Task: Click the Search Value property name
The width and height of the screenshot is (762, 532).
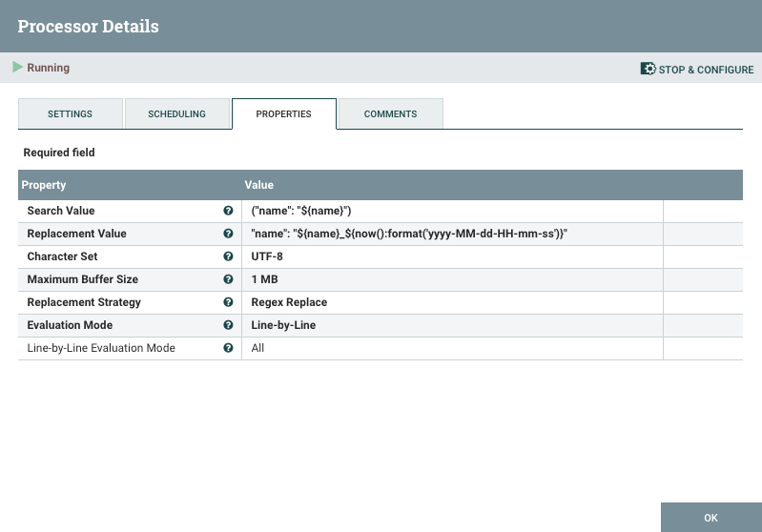Action: (61, 211)
